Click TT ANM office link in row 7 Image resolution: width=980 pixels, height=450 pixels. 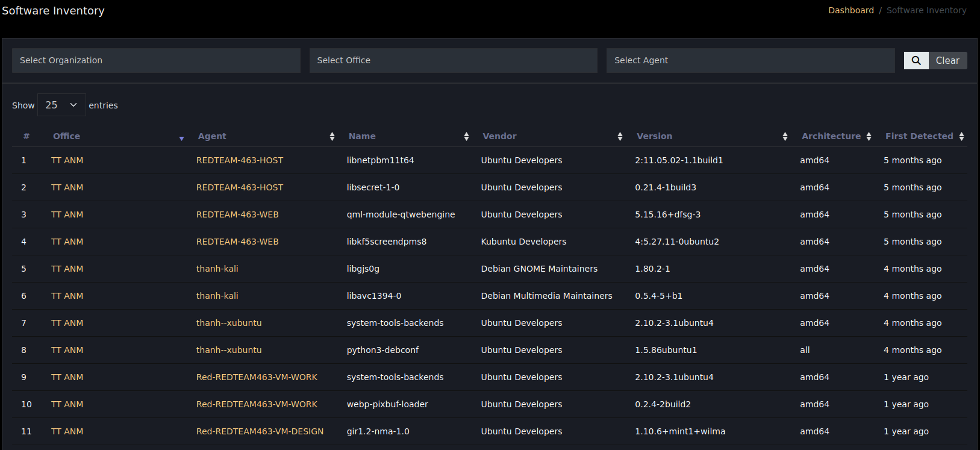point(67,323)
